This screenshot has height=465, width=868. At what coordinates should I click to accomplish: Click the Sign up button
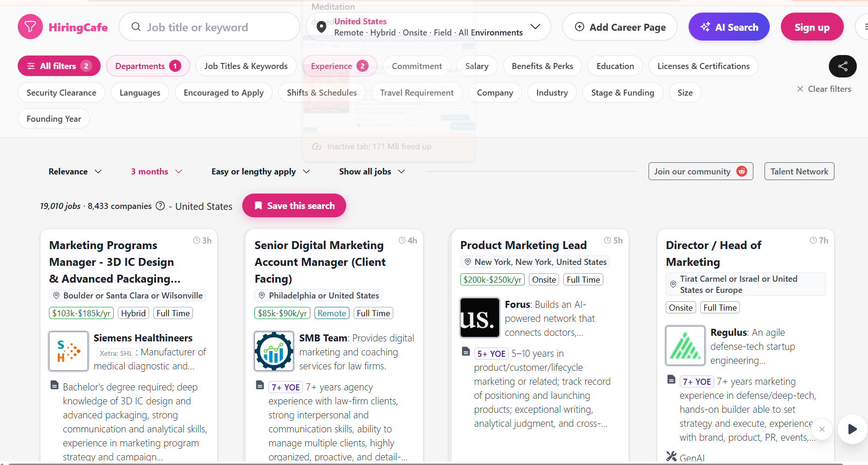tap(812, 27)
